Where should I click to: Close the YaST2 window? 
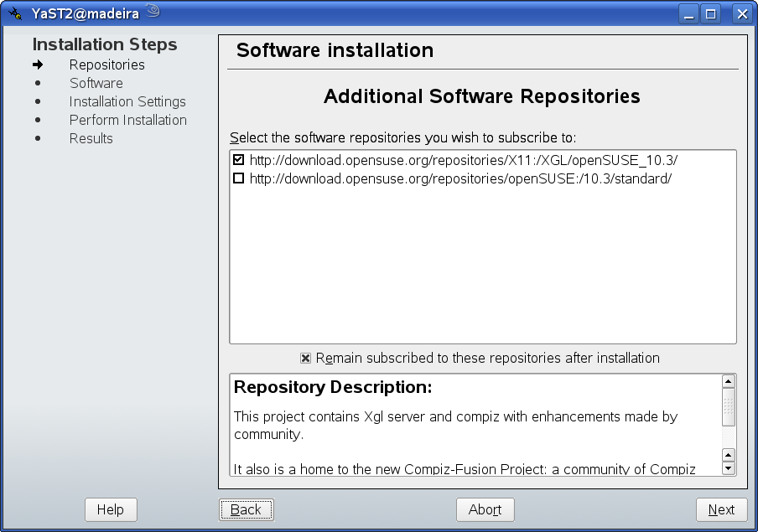click(742, 13)
